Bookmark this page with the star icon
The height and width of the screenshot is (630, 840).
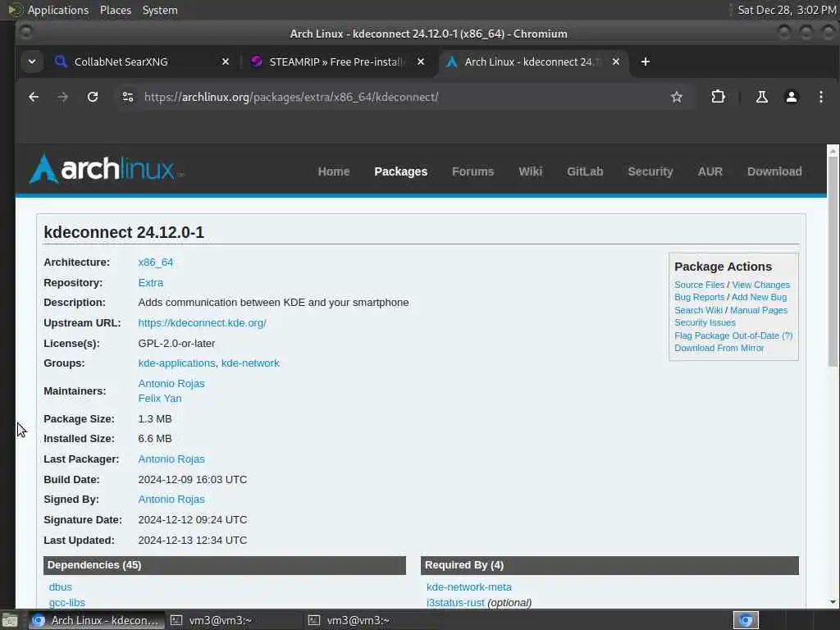[x=677, y=97]
